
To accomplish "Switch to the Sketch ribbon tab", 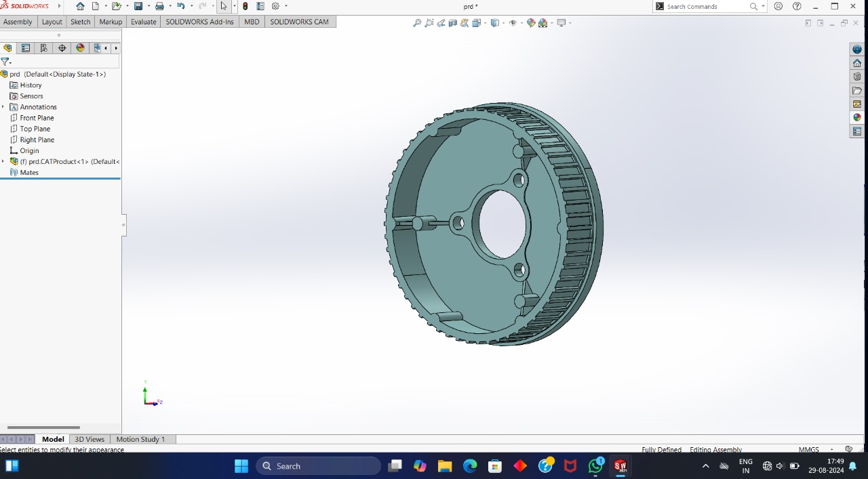I will click(x=81, y=22).
